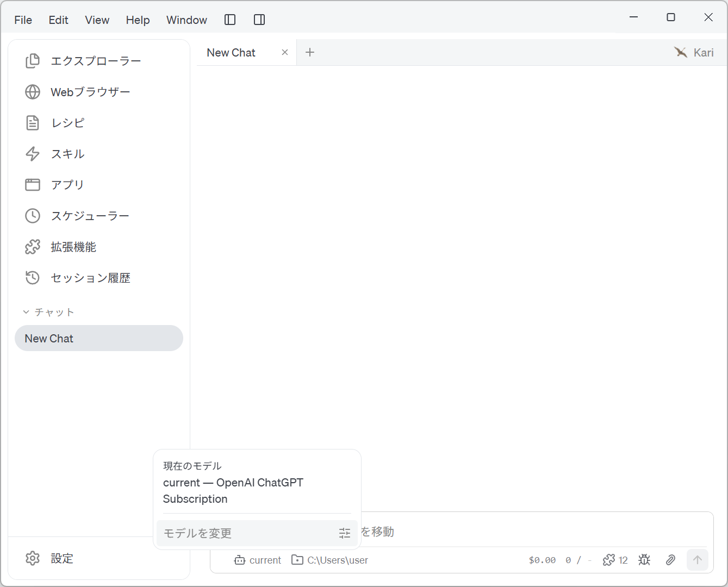The width and height of the screenshot is (728, 587).
Task: Open the View menu
Action: pyautogui.click(x=97, y=20)
